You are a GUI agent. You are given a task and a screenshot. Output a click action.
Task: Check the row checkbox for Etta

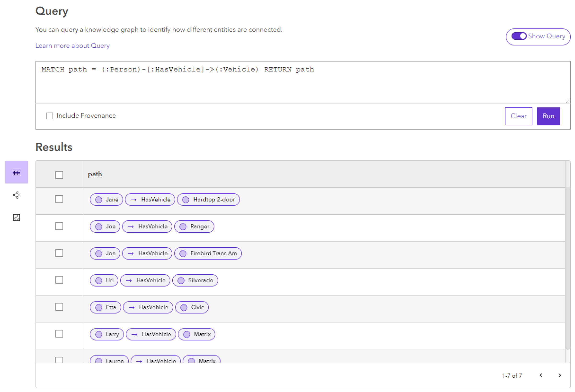pyautogui.click(x=59, y=307)
